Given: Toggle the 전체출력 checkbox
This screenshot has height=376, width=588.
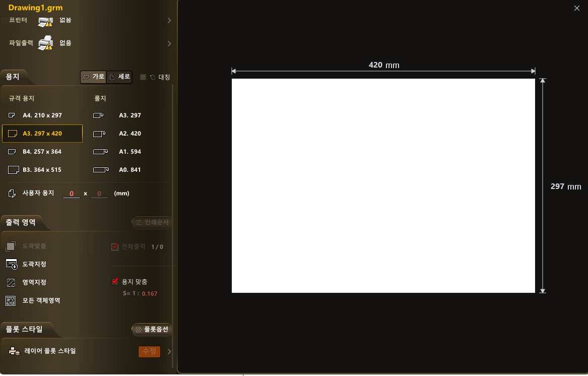Looking at the screenshot, I should pos(115,246).
